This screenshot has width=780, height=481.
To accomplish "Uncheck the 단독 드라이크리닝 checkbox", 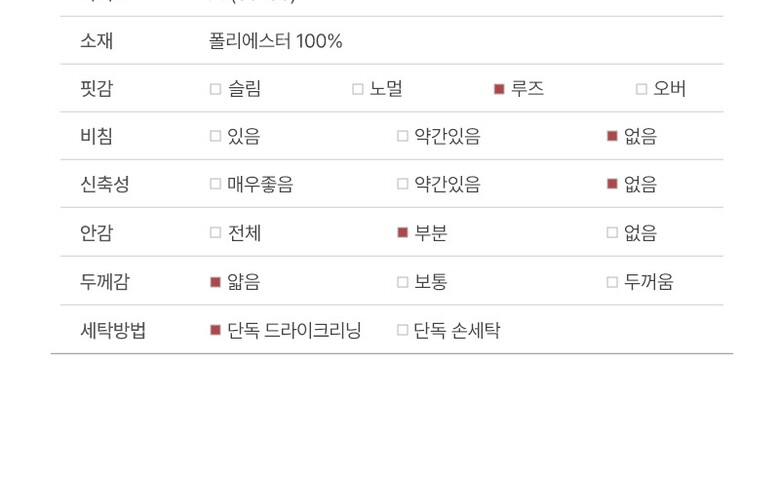I will point(215,330).
